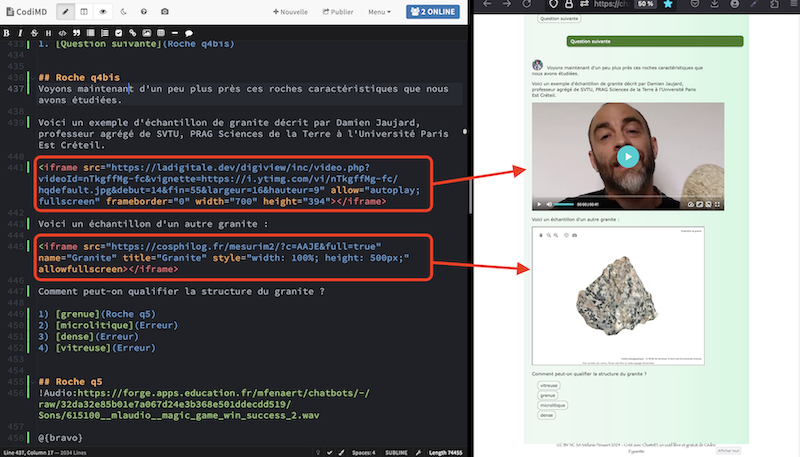Toggle fullscreen on the video player
800x457 pixels.
(717, 205)
